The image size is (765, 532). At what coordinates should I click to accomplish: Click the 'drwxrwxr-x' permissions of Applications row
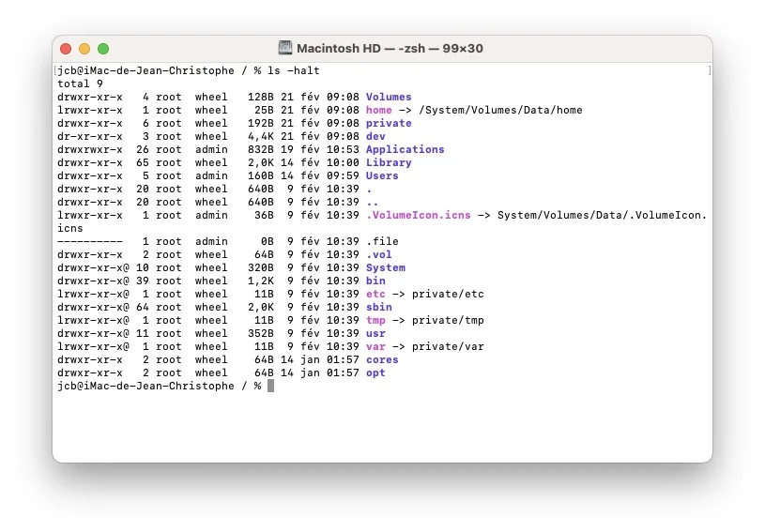90,150
